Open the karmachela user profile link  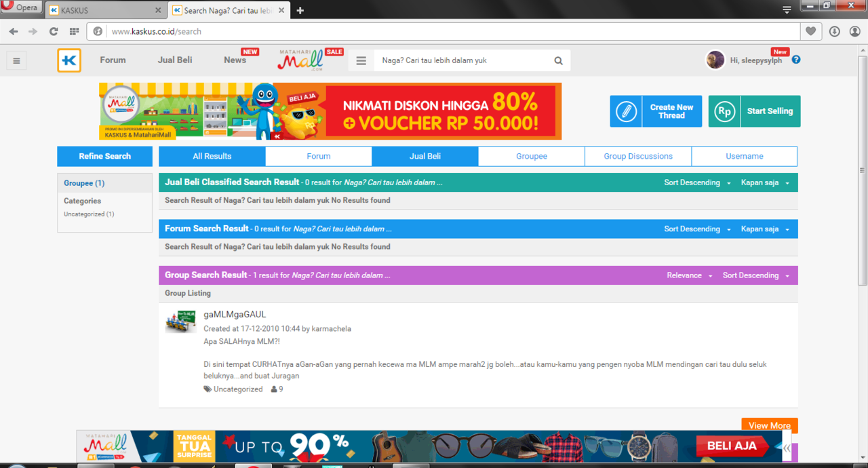pyautogui.click(x=331, y=328)
